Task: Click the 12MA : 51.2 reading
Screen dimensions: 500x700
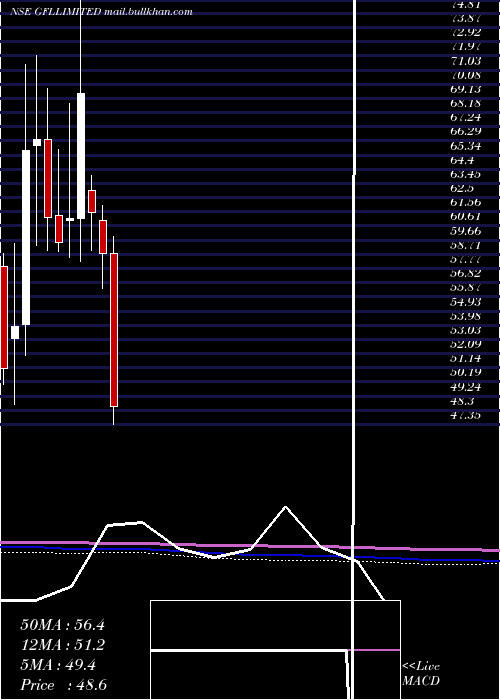Action: tap(62, 645)
